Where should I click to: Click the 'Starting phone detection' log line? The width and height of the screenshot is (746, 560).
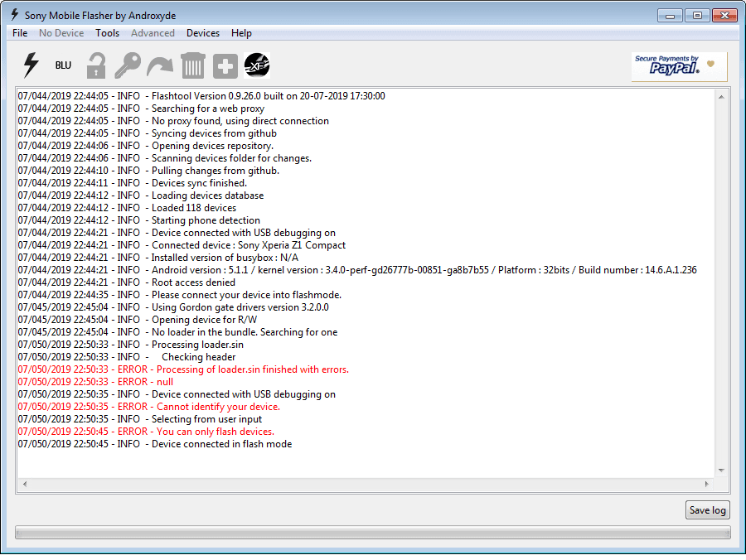139,220
